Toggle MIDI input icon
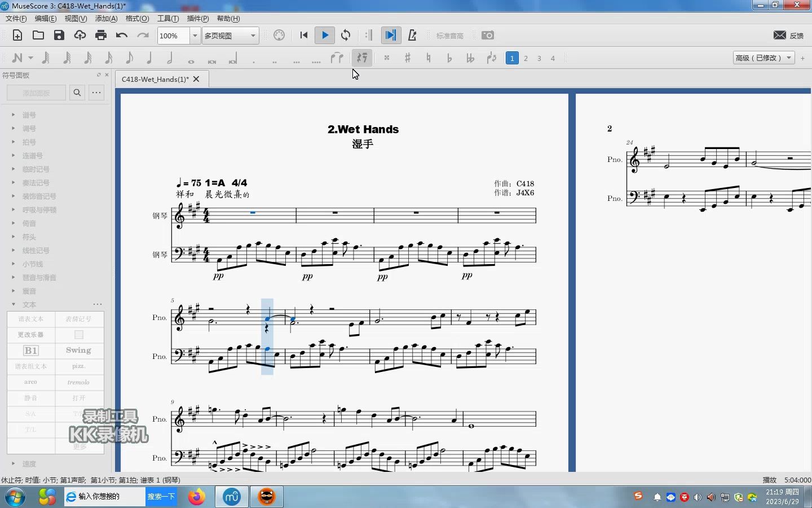This screenshot has width=812, height=508. tap(279, 36)
